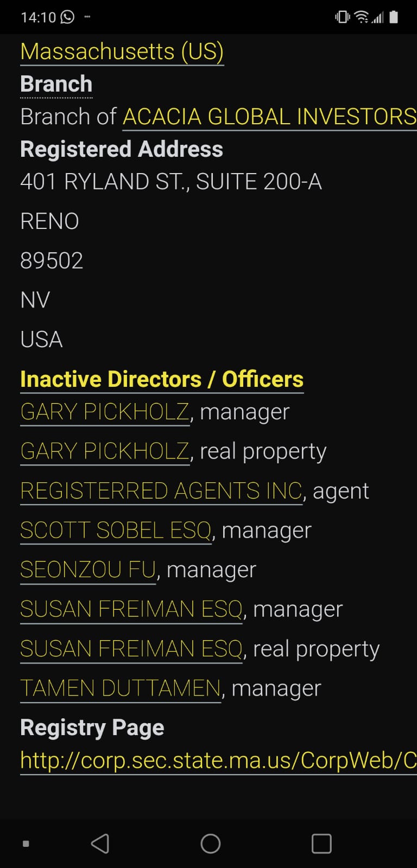Open the corp.sec.state.ma.us registry page URL
The height and width of the screenshot is (868, 417).
pyautogui.click(x=218, y=761)
